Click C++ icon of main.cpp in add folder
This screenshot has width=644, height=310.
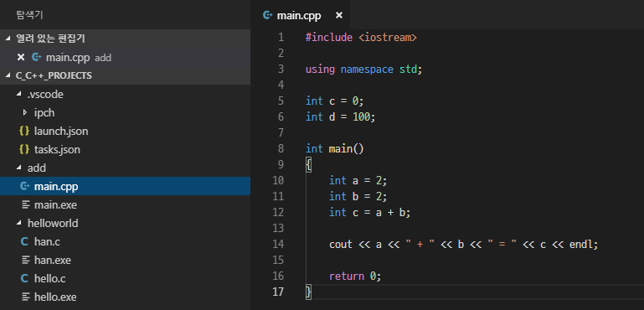[24, 186]
